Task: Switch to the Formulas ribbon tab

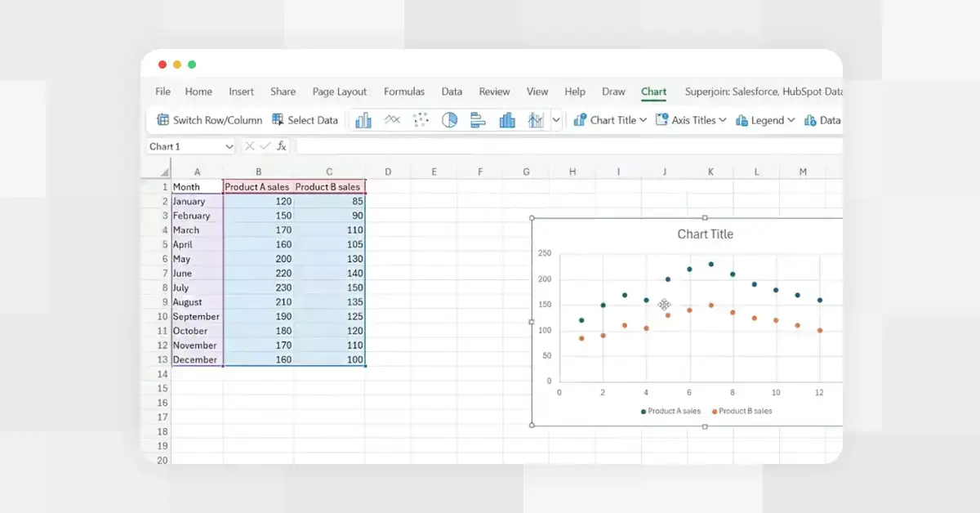Action: [x=404, y=91]
